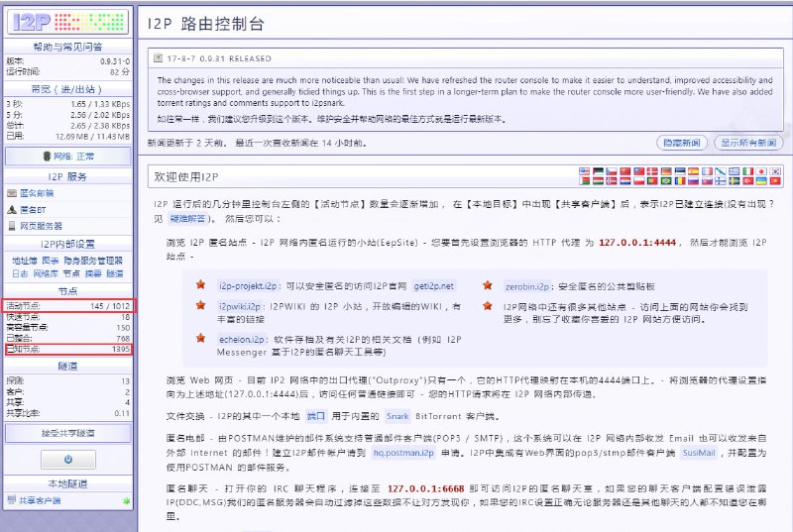Select the Romania flag language icon

click(680, 181)
